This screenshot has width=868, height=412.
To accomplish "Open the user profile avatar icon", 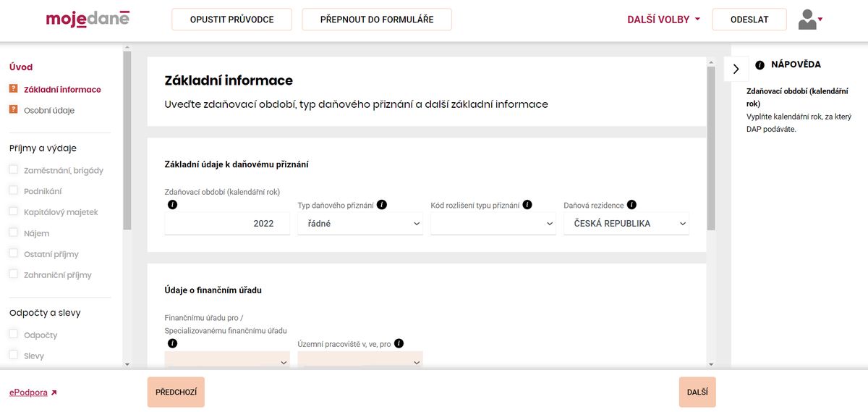I will pyautogui.click(x=811, y=20).
